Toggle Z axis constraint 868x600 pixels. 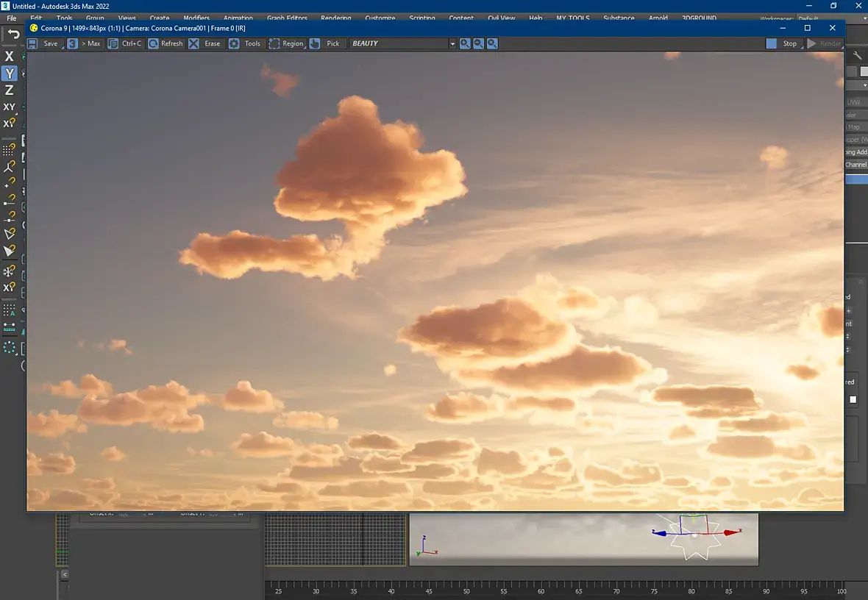click(9, 90)
